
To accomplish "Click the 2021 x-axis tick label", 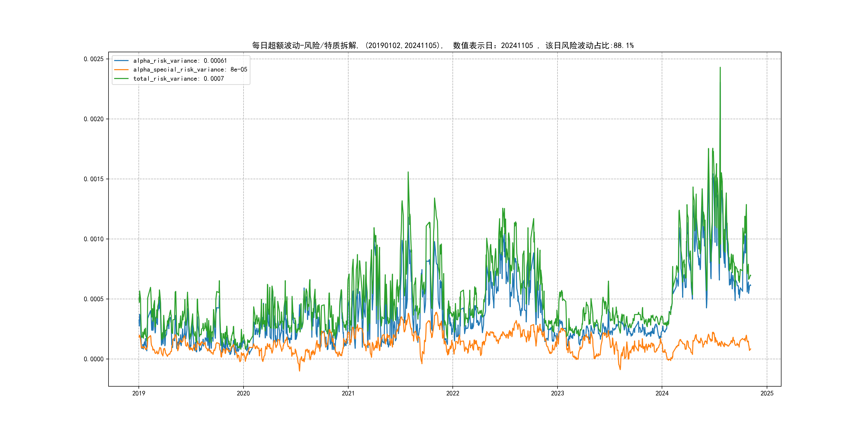I will (348, 393).
